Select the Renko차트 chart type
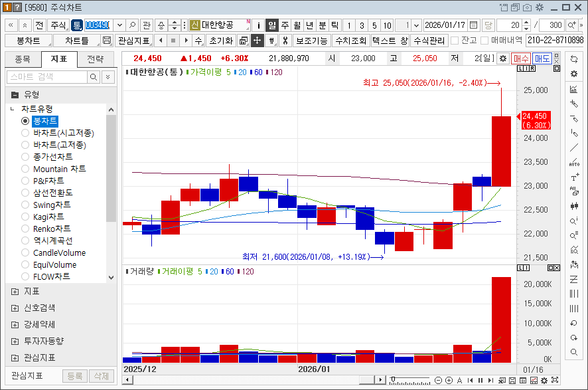This screenshot has width=588, height=390. [25, 229]
